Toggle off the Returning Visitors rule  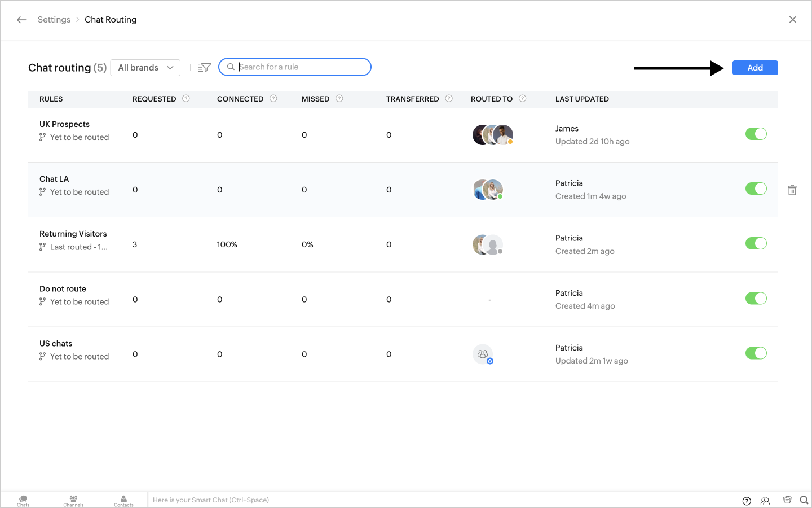pos(756,243)
